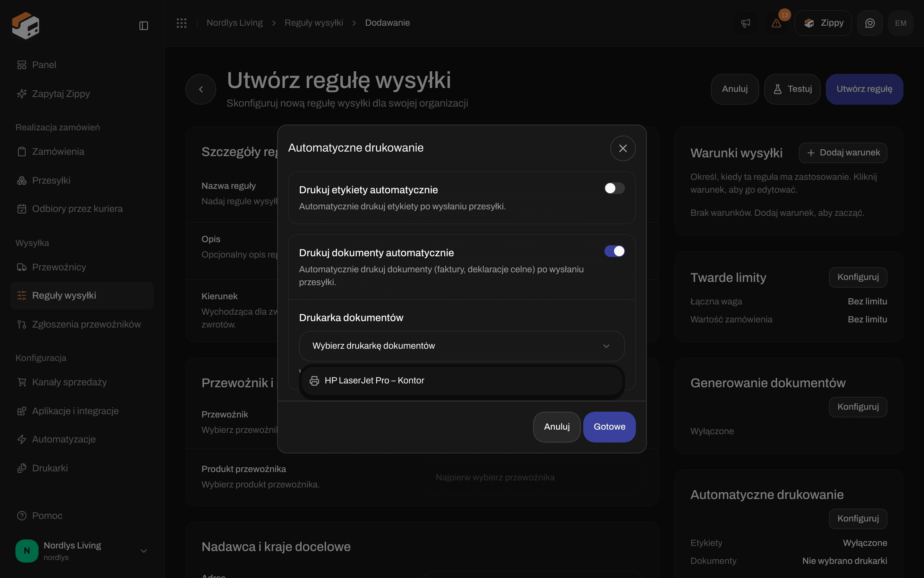
Task: Open Przewoźnicy in the sidebar
Action: click(x=82, y=267)
